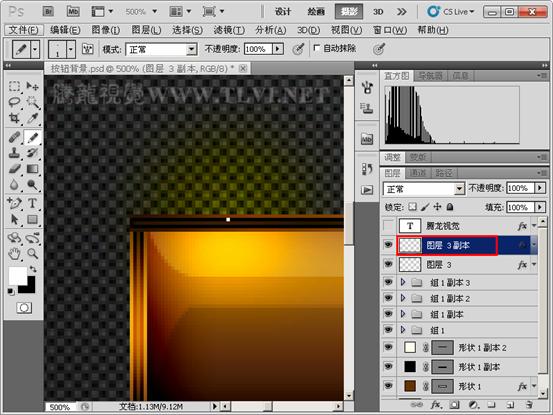Image resolution: width=553 pixels, height=415 pixels.
Task: Select the Blur tool
Action: tap(14, 184)
